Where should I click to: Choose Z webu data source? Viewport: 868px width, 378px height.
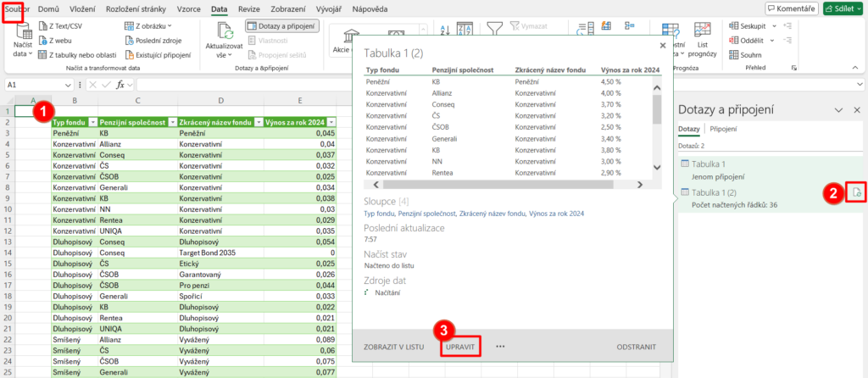55,41
